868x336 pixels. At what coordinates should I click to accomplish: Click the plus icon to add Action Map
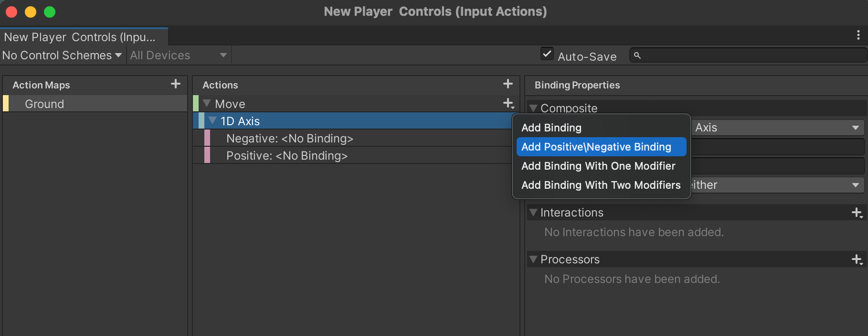(175, 84)
